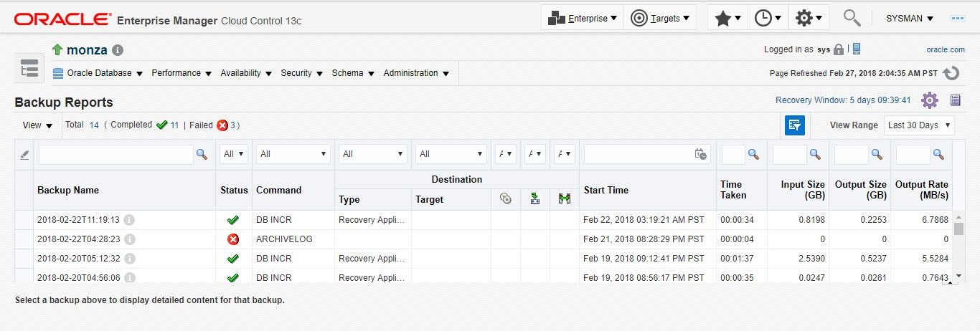980x331 pixels.
Task: Click info icon for 2018-02-20T05:12:32
Action: point(129,259)
